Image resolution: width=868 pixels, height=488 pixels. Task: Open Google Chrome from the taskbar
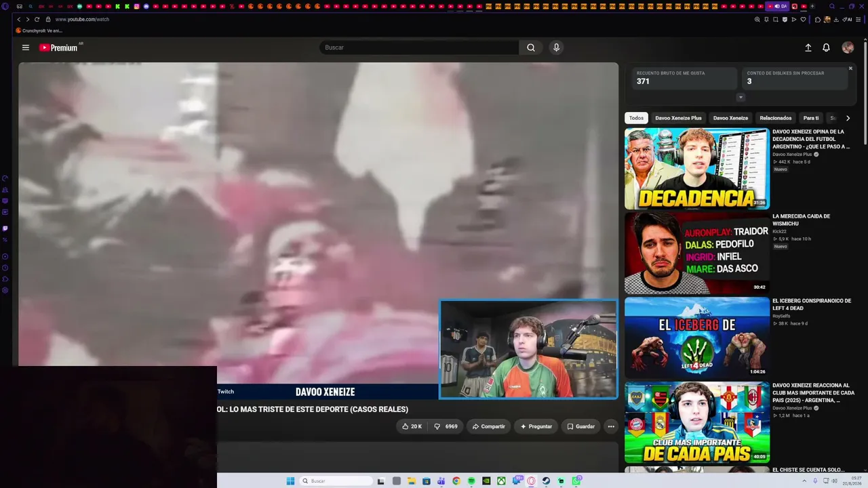tap(456, 481)
